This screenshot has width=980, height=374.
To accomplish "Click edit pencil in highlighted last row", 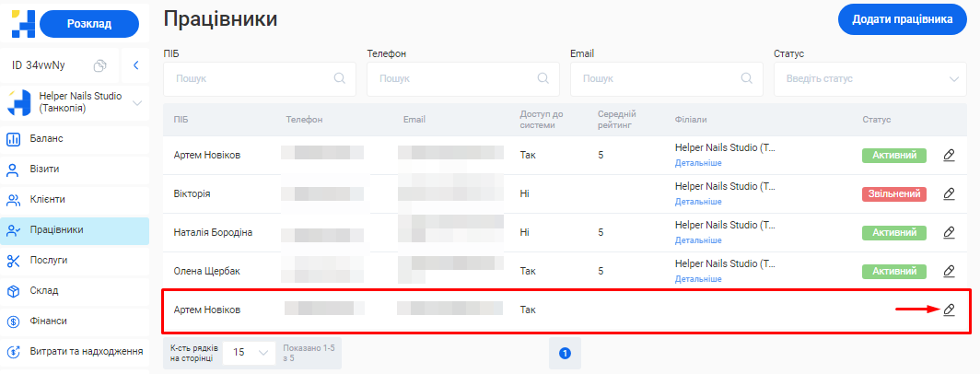I will pyautogui.click(x=949, y=310).
